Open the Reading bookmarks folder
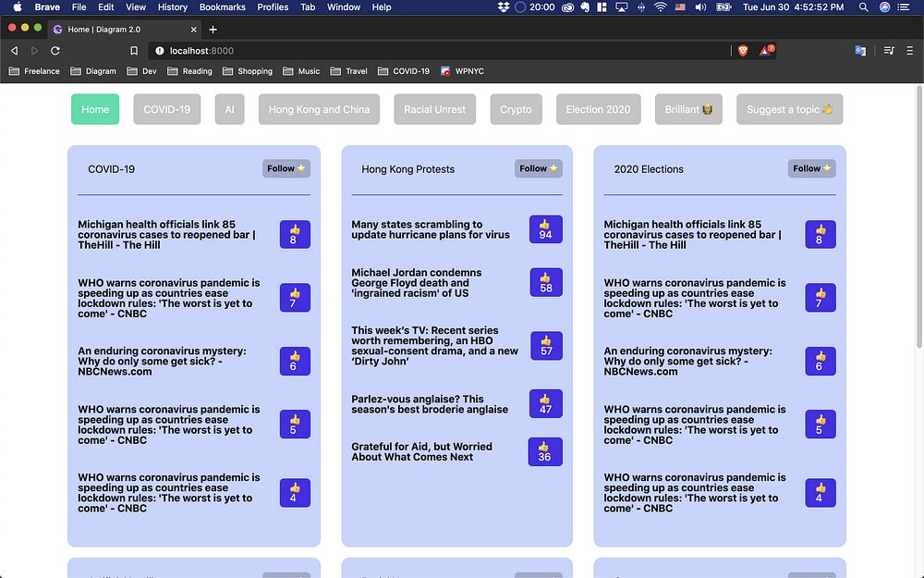 click(189, 71)
